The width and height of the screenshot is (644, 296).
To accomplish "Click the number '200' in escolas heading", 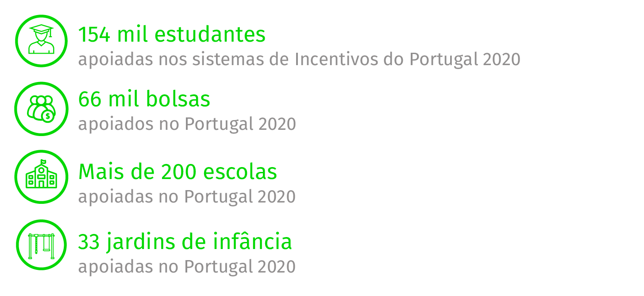I will coord(179,172).
